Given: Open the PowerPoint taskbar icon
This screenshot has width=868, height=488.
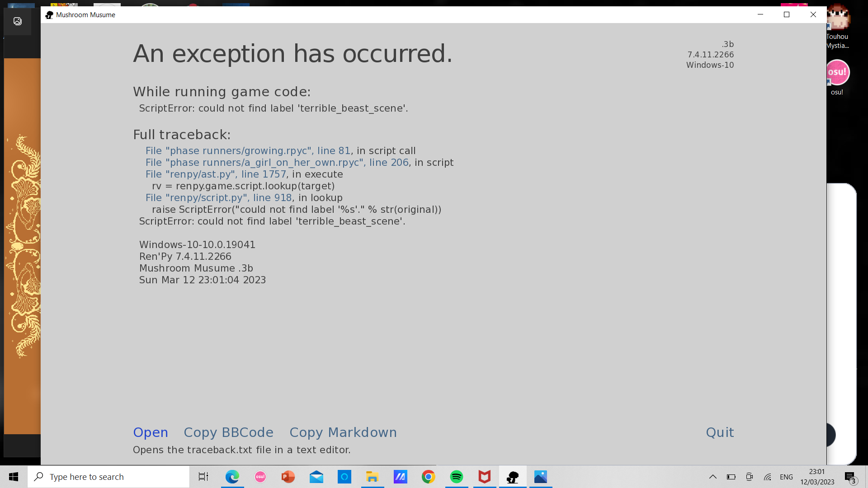Looking at the screenshot, I should coord(288,477).
